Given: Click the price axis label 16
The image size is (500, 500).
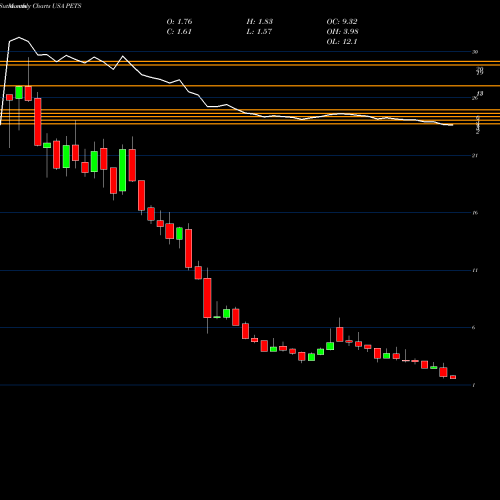Looking at the screenshot, I should coord(475,213).
